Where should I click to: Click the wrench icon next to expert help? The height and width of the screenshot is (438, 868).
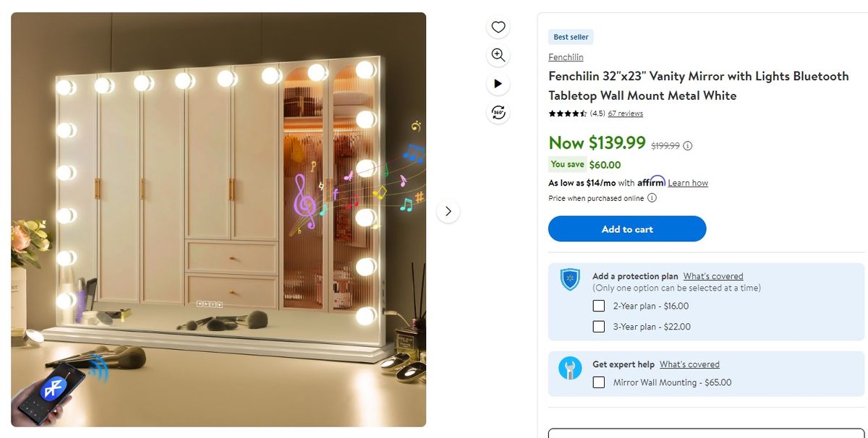[569, 369]
